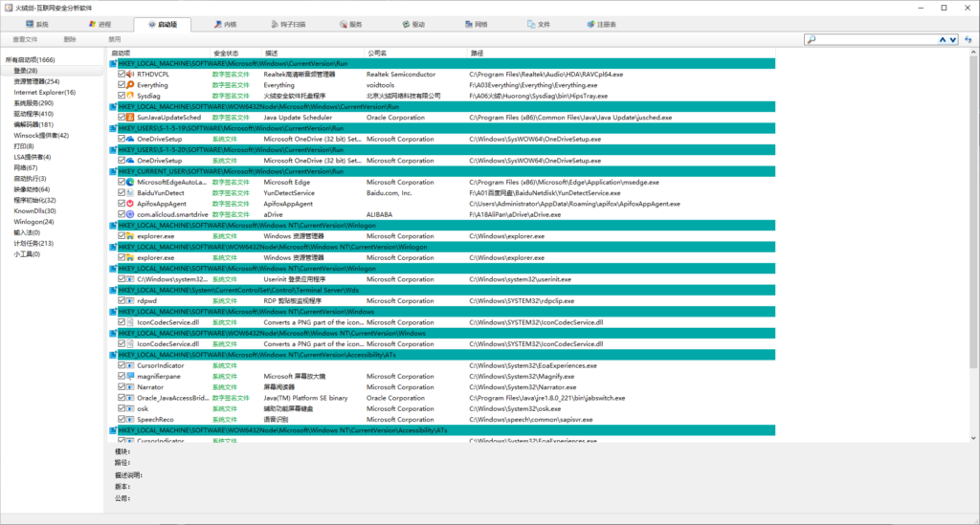The image size is (980, 525).
Task: Click the osk entry icon
Action: pyautogui.click(x=130, y=409)
